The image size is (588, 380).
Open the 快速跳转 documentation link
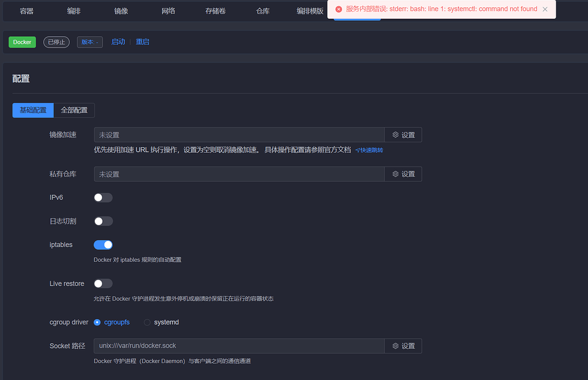369,151
